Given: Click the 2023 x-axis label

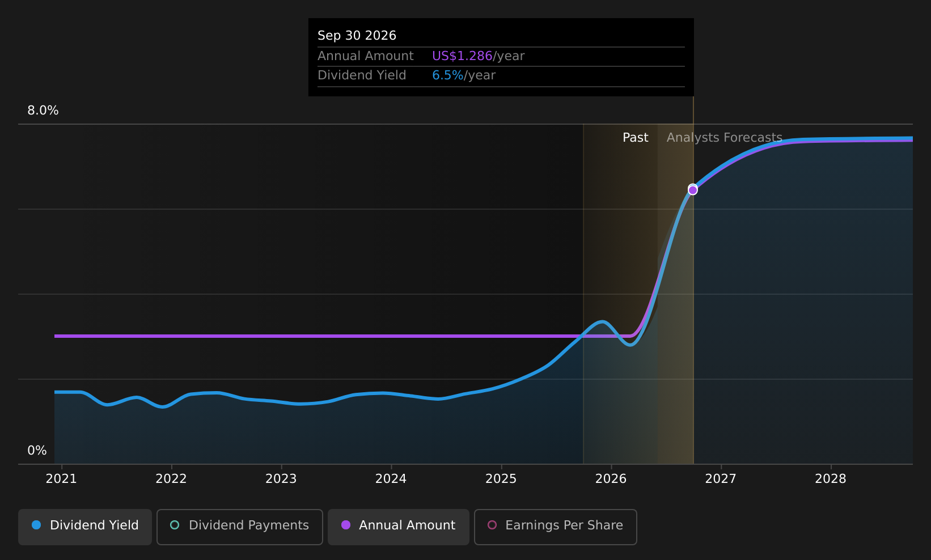Looking at the screenshot, I should coord(281,479).
